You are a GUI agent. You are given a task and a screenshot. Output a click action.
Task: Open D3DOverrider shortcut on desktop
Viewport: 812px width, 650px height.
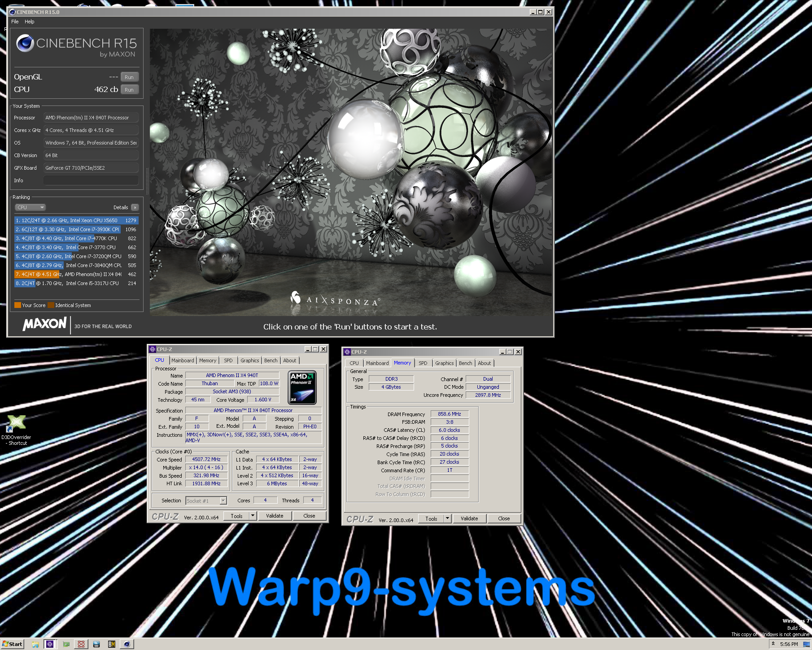pyautogui.click(x=16, y=430)
